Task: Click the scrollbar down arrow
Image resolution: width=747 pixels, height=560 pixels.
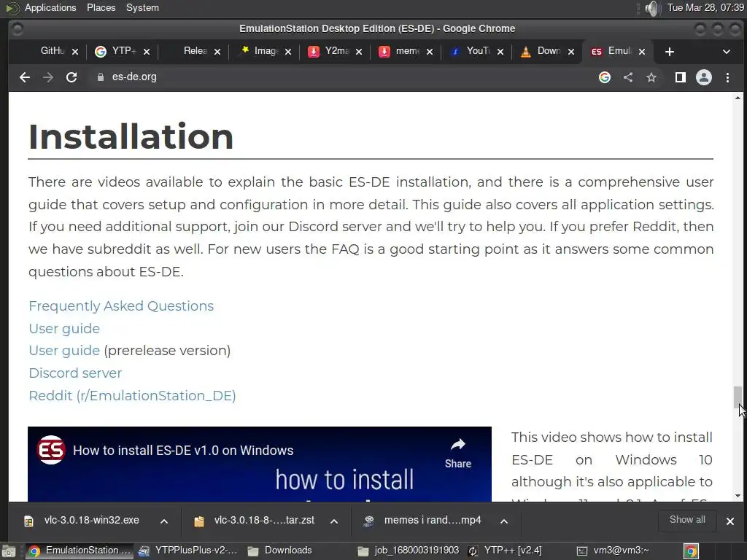Action: [x=738, y=496]
